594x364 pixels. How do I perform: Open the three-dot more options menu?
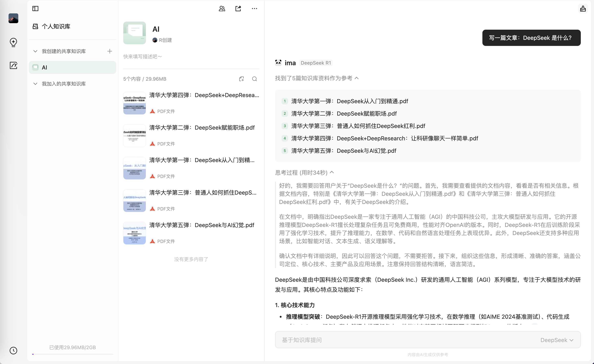coord(254,9)
